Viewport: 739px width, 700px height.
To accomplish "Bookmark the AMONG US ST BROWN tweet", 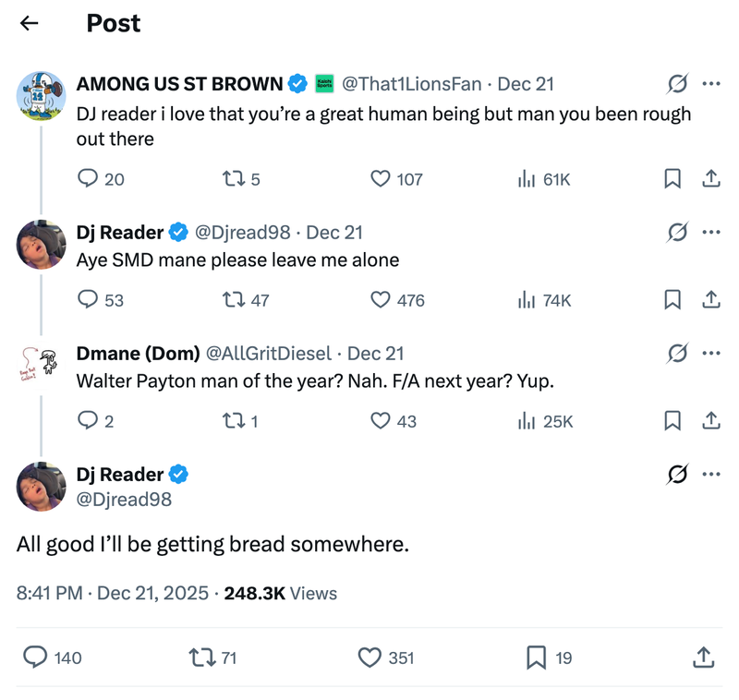I will [x=672, y=179].
